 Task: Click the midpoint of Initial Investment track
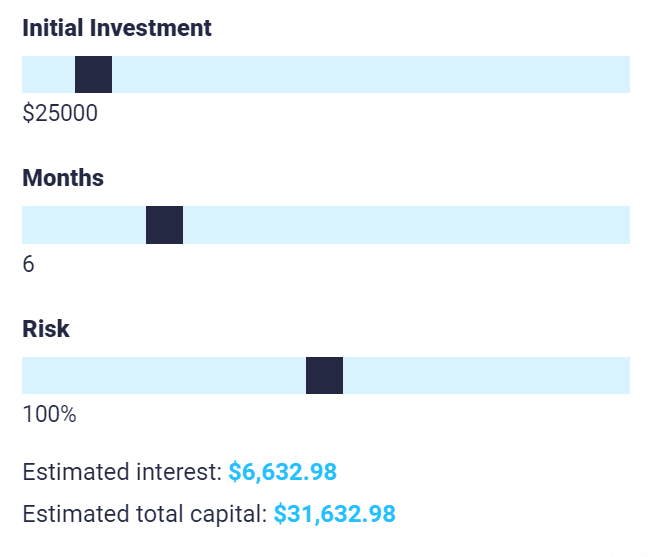coord(326,75)
